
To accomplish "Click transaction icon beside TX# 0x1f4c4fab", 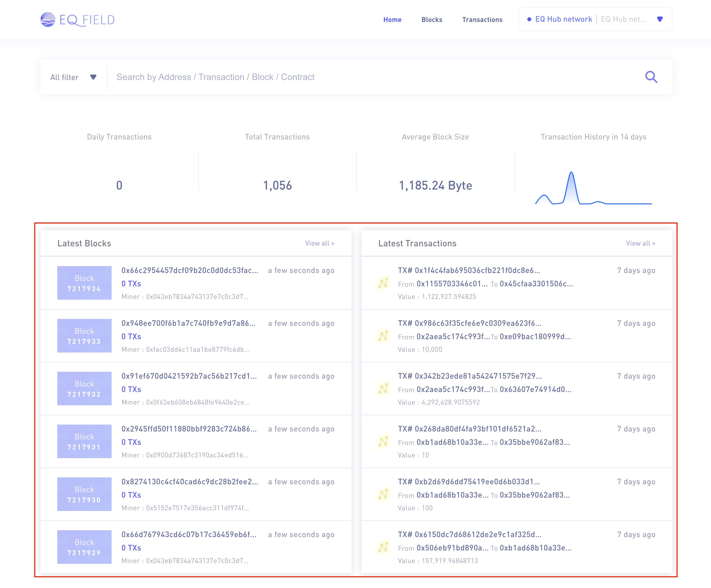I will (x=383, y=283).
